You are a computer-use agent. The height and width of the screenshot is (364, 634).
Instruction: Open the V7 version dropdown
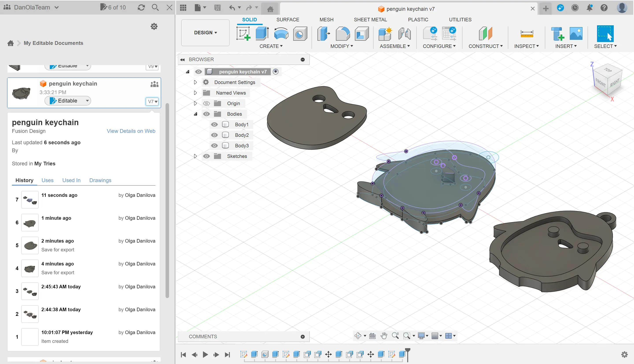[x=152, y=101]
